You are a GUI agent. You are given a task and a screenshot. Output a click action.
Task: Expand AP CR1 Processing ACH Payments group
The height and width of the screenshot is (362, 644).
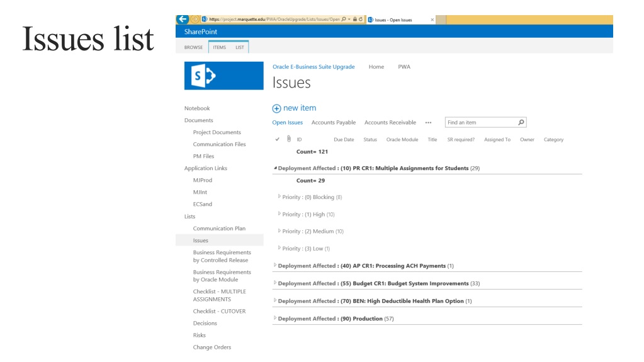coord(275,266)
